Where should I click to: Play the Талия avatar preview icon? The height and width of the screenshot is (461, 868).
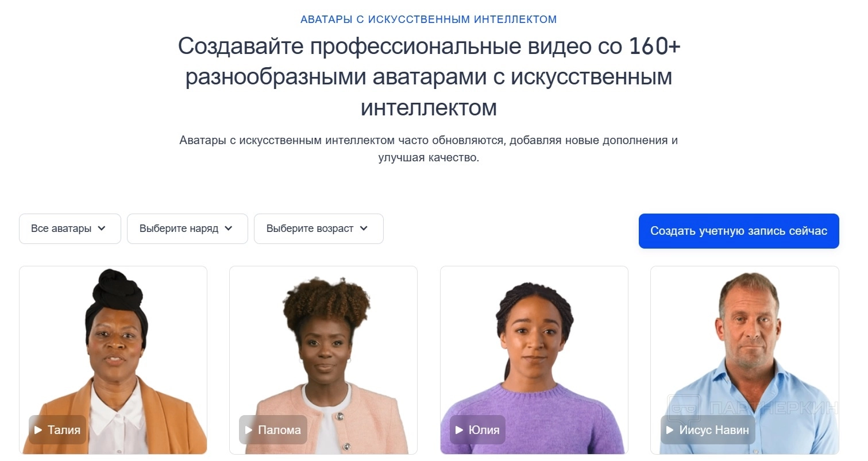(38, 430)
